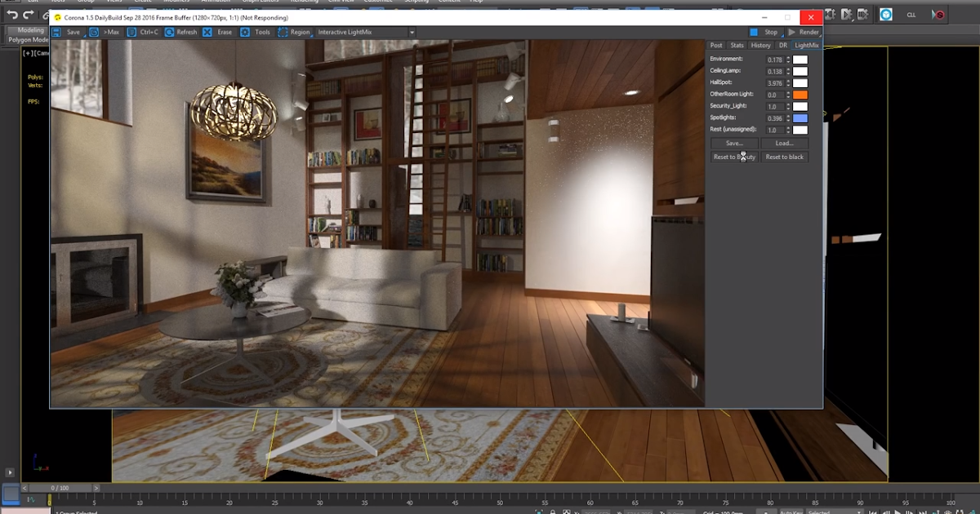Click the Polygon Modeling ribbon button
The image size is (980, 514).
pyautogui.click(x=29, y=39)
